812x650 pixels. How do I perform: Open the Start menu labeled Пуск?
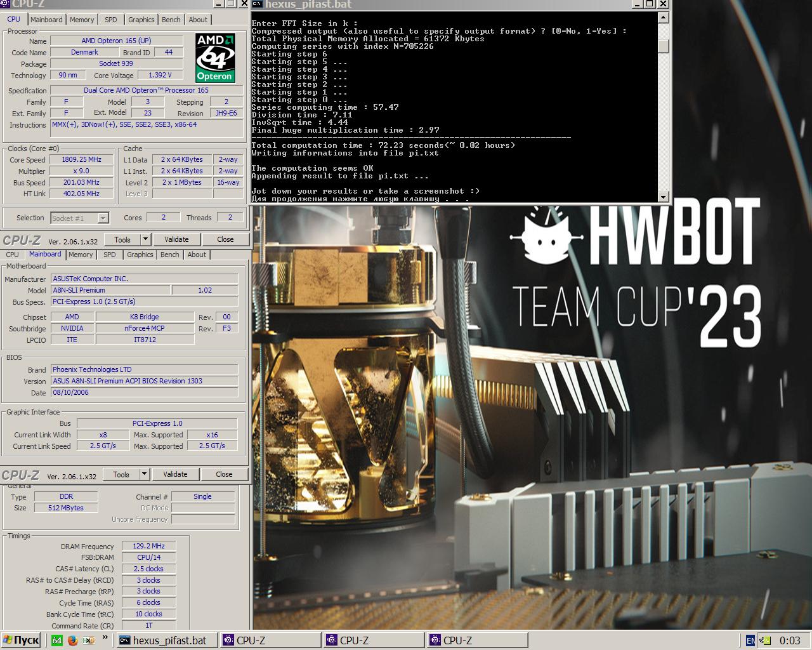(21, 640)
